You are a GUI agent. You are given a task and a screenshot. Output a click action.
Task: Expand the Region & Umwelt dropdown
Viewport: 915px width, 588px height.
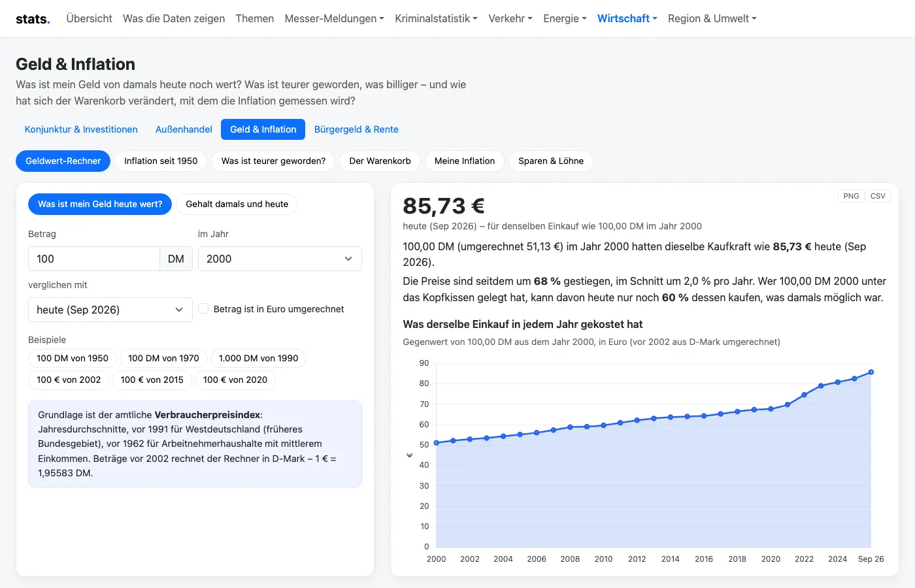(x=712, y=18)
